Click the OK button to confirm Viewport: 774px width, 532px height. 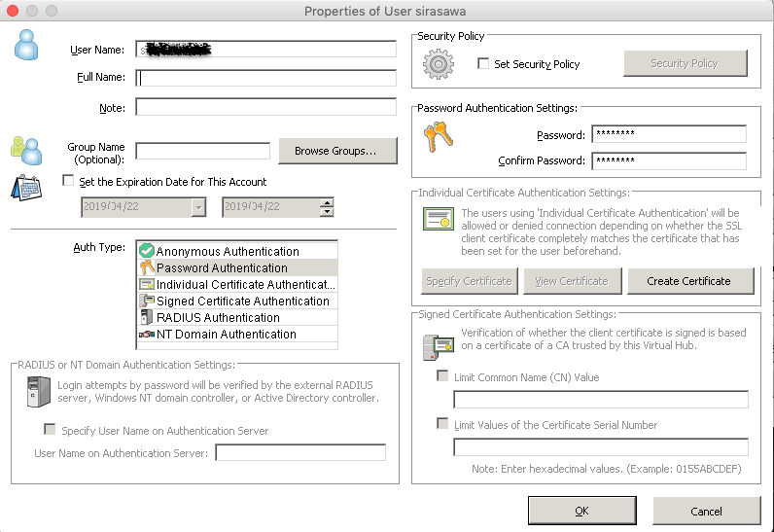tap(581, 511)
